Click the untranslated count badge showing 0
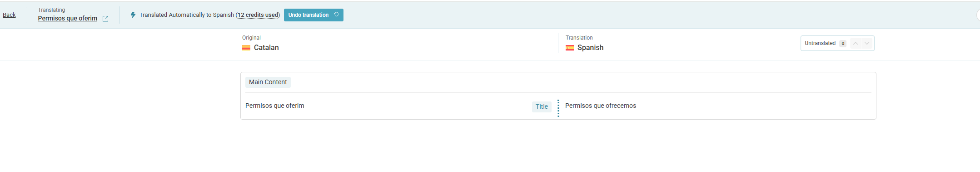980x172 pixels. (843, 44)
